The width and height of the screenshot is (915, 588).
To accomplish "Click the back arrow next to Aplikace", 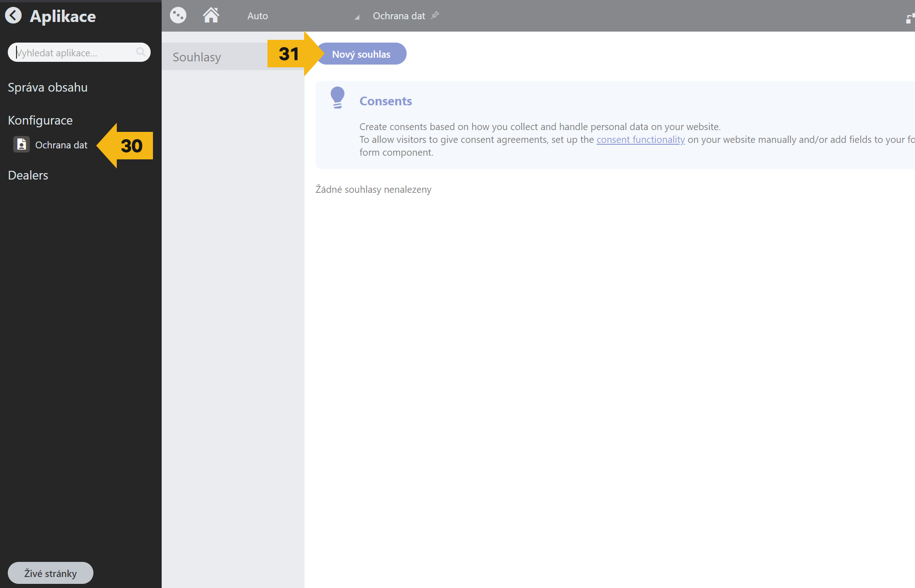I will tap(13, 16).
